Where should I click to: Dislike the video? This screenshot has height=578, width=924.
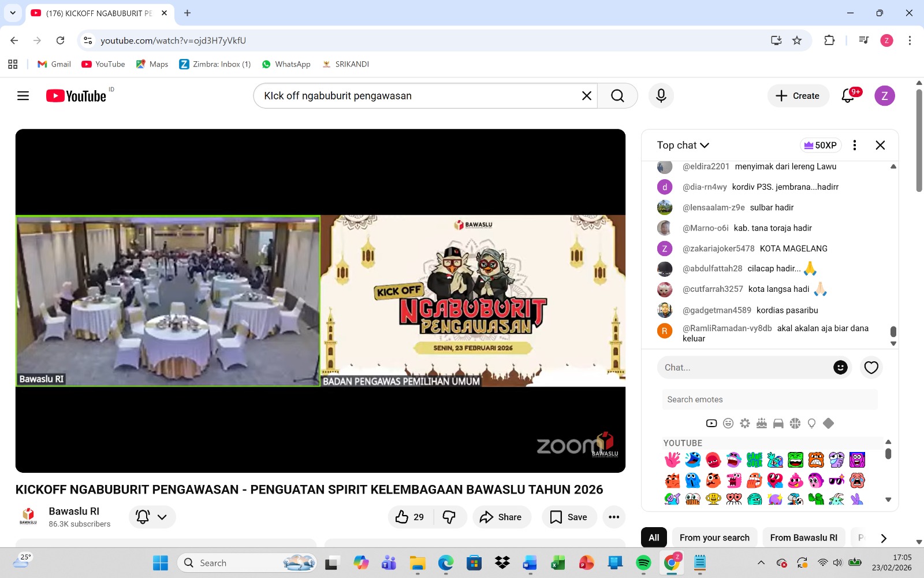click(449, 517)
